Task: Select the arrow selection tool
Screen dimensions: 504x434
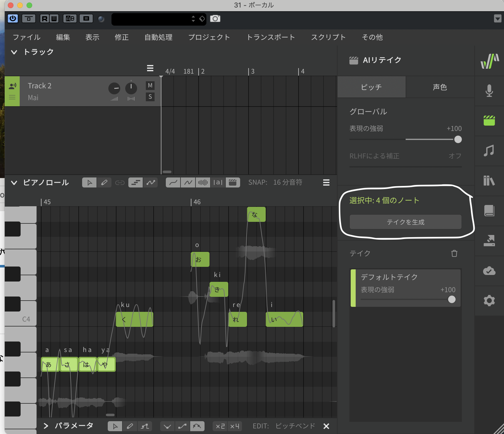Action: point(89,182)
